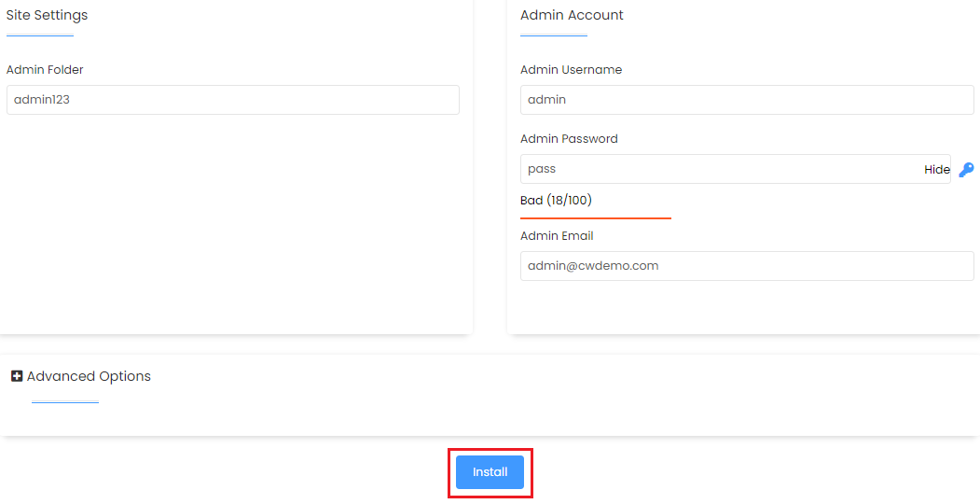The width and height of the screenshot is (980, 504).
Task: Select the Admin Email input field
Action: [747, 266]
